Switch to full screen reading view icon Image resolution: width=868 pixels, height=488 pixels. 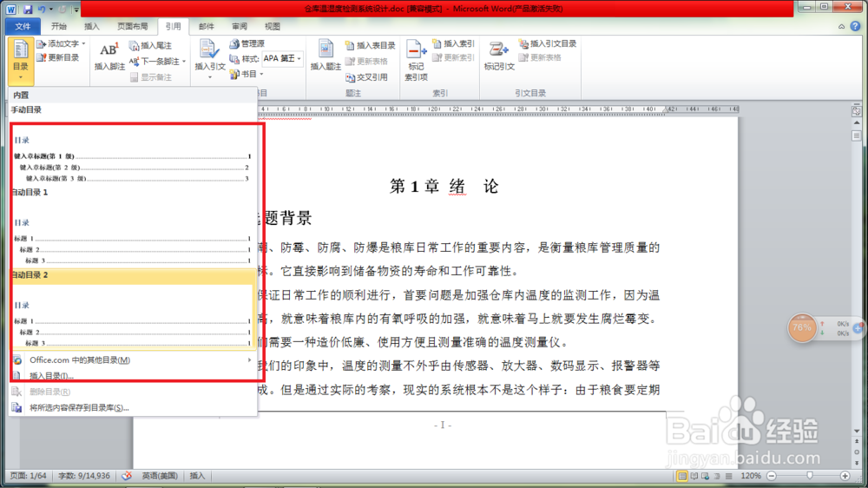(x=694, y=476)
